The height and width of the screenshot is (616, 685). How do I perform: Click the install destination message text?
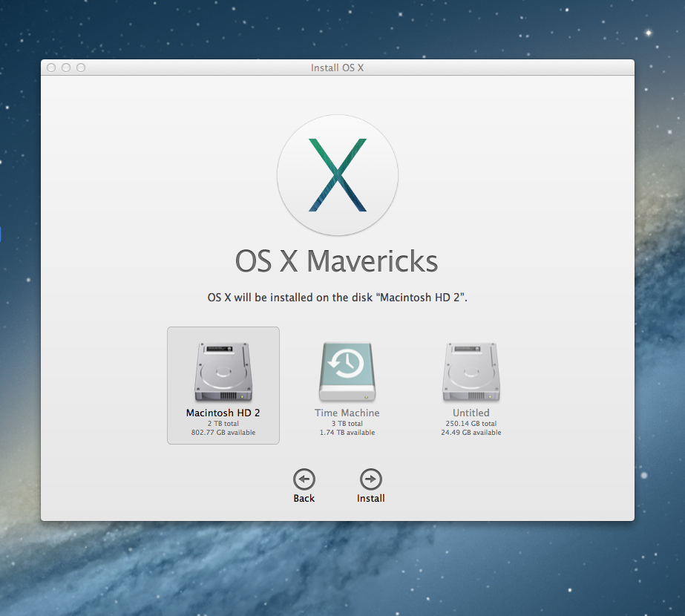click(x=337, y=298)
